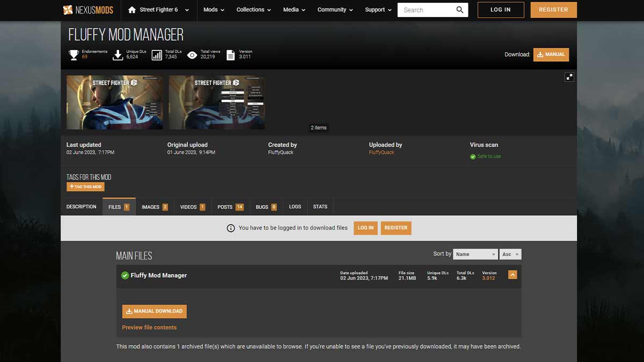Open the FluffyQuack uploader profile link

(x=382, y=152)
